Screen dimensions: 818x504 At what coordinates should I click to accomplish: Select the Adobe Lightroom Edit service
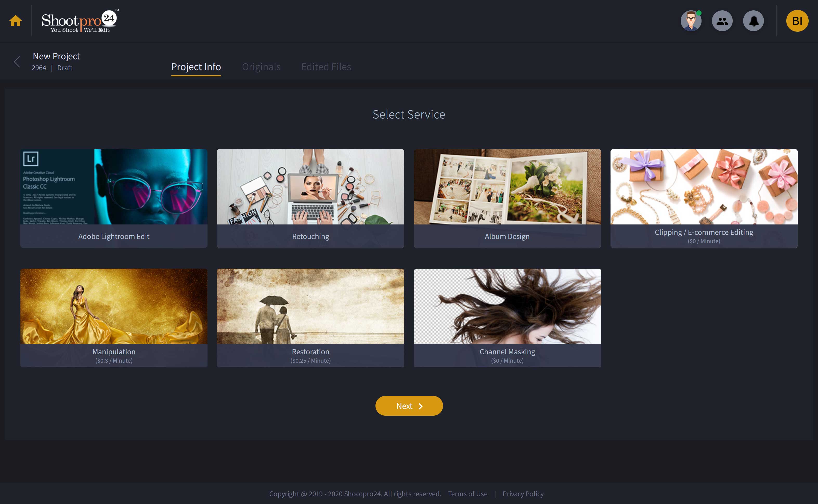pos(113,198)
